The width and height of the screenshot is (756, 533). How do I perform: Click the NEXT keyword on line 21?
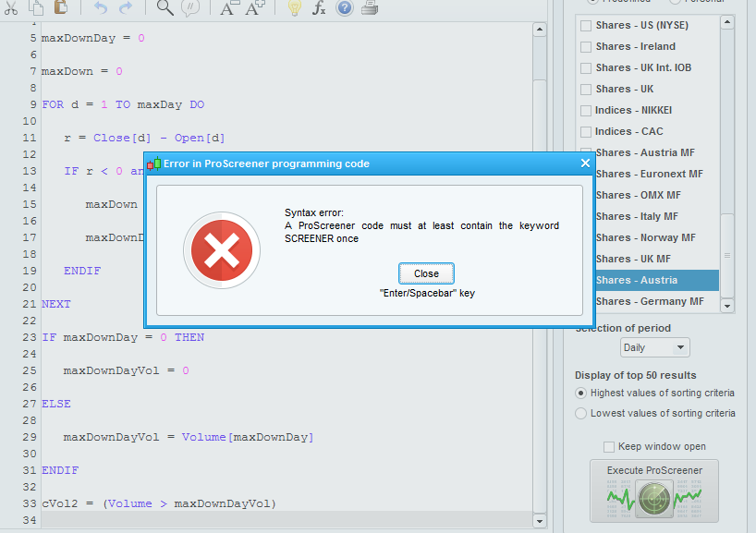(56, 304)
